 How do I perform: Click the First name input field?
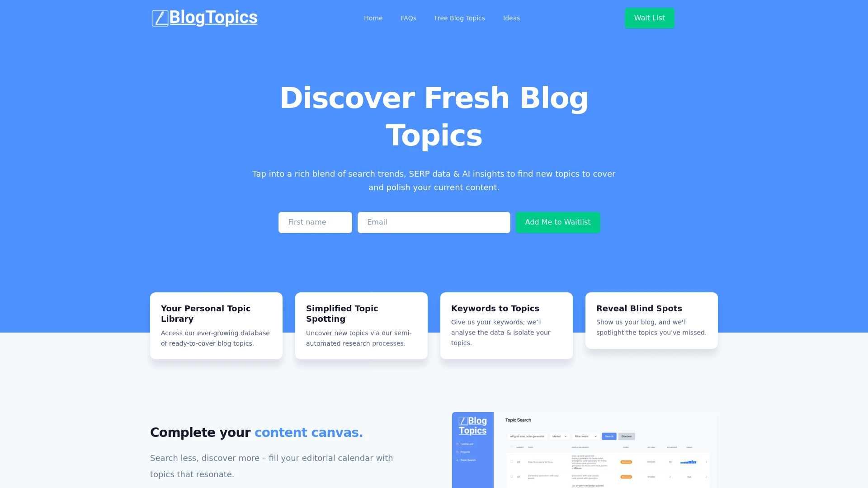pos(315,222)
